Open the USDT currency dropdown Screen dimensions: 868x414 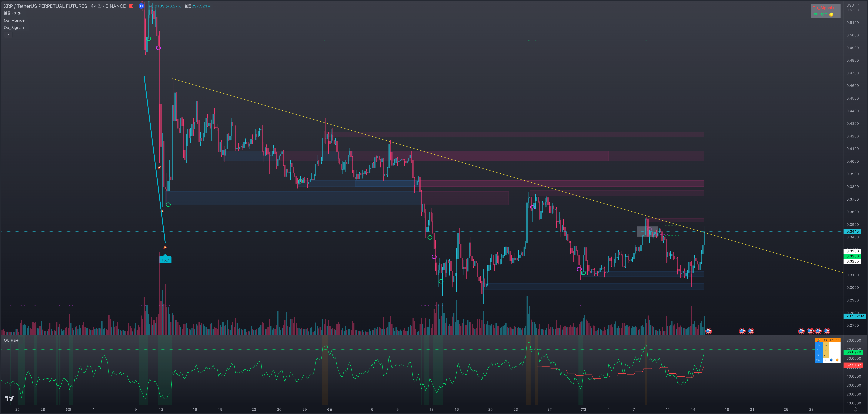(x=852, y=5)
